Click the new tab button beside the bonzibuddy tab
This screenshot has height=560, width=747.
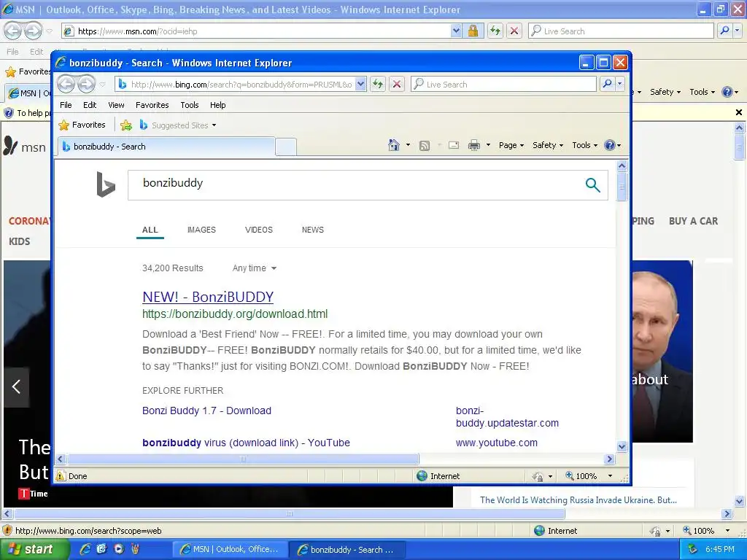pos(286,146)
